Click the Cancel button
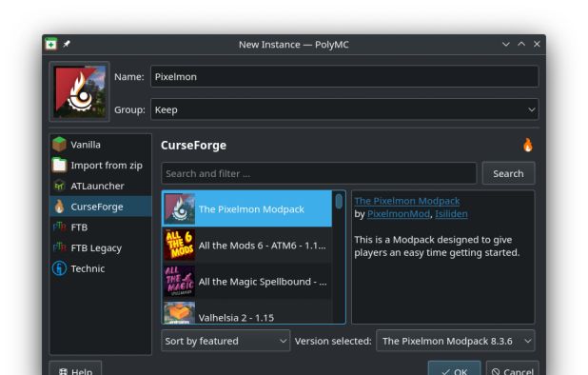Image resolution: width=588 pixels, height=375 pixels. pyautogui.click(x=513, y=369)
